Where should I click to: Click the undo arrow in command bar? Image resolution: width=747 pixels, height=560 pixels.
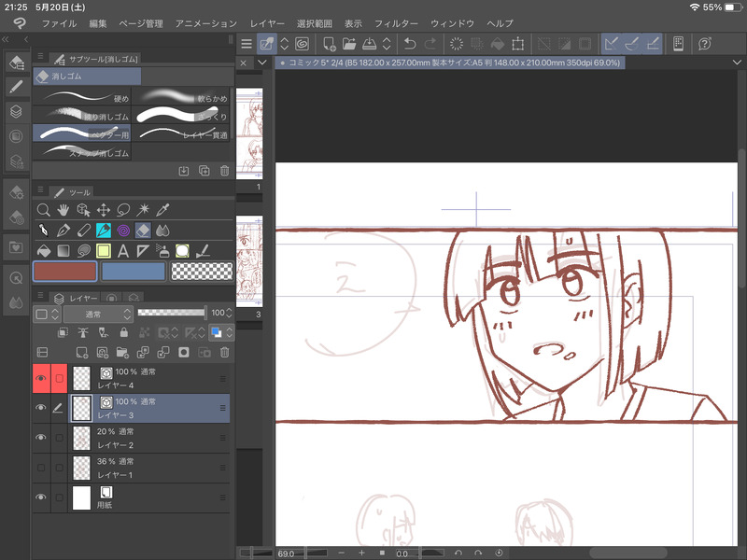click(410, 44)
